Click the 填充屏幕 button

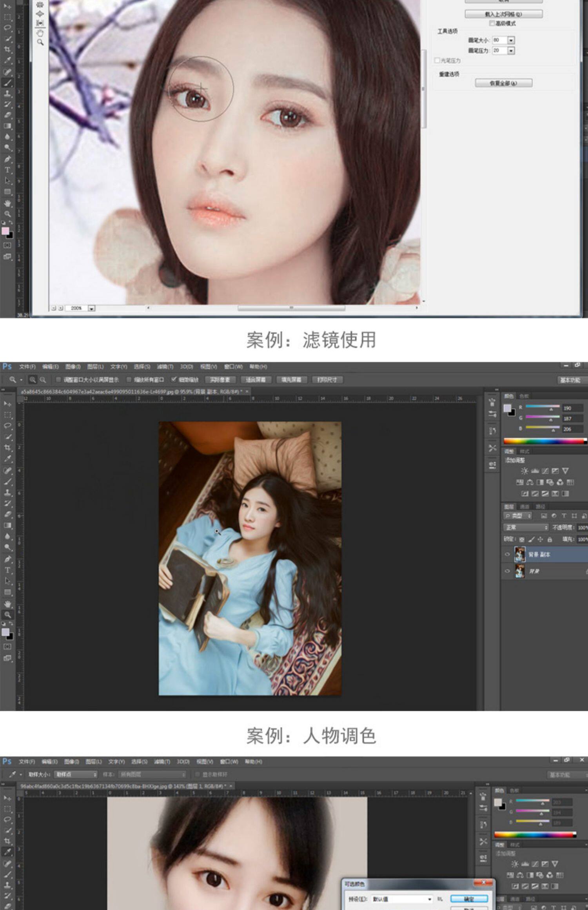[x=291, y=380]
